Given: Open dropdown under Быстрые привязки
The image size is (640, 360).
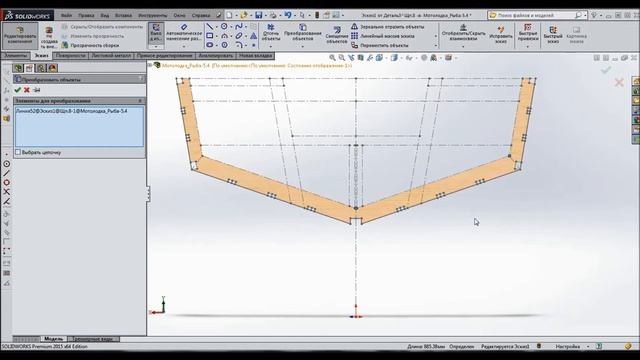Looking at the screenshot, I should [527, 47].
